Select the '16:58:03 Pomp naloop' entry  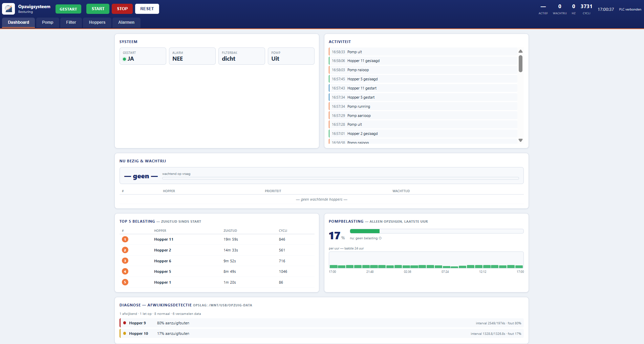(423, 70)
